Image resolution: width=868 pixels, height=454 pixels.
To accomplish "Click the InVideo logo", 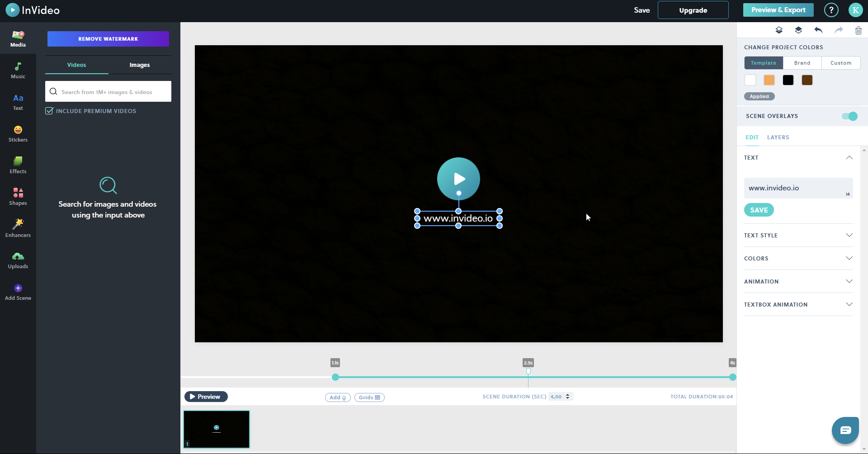I will pos(33,10).
